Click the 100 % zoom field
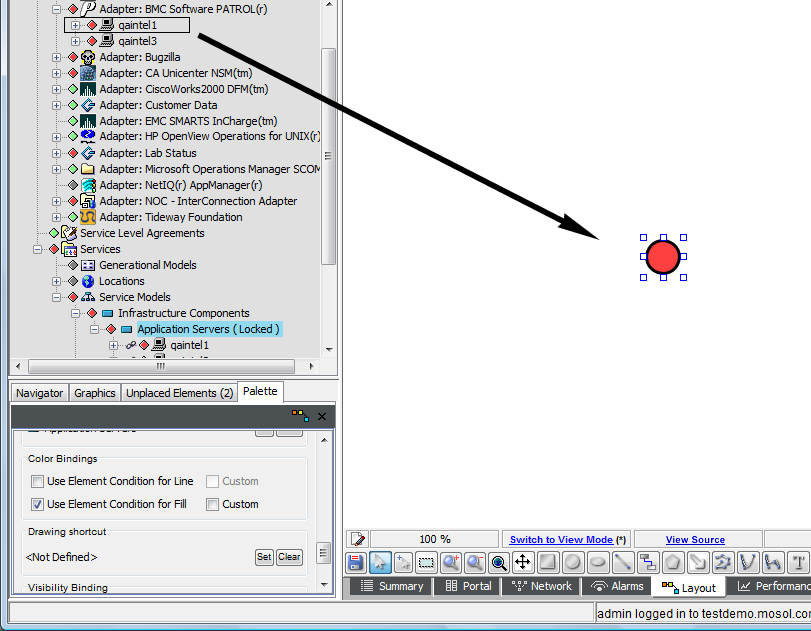811x631 pixels. point(434,539)
